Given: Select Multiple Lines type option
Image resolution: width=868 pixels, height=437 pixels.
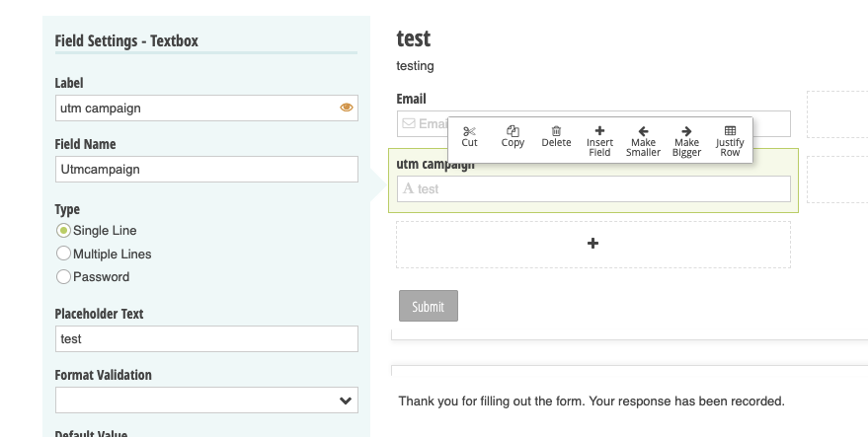Looking at the screenshot, I should tap(64, 254).
